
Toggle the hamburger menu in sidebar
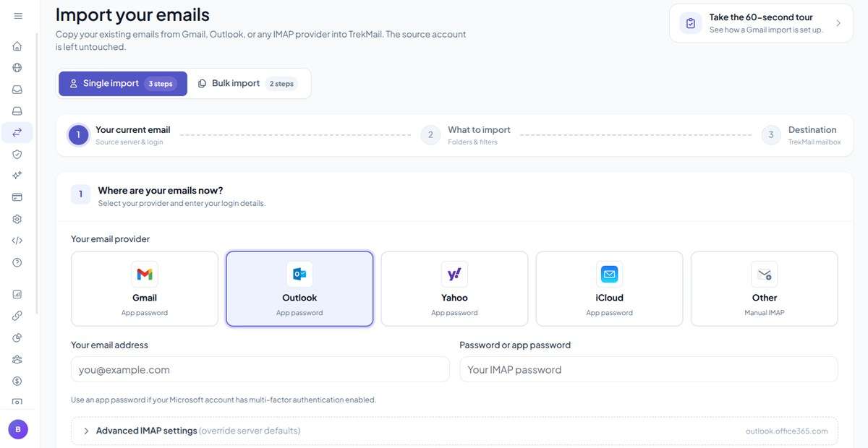(18, 16)
